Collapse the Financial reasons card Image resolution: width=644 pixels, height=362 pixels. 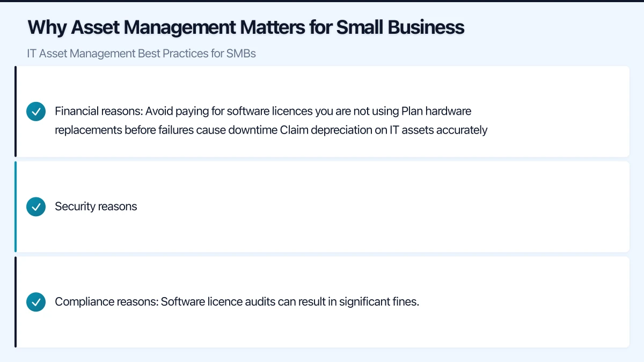[322, 112]
